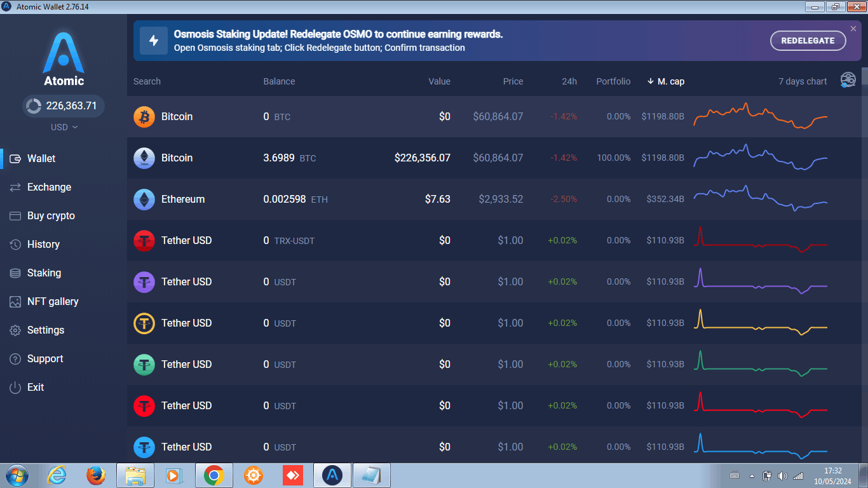The image size is (868, 488).
Task: Open Google Chrome from the taskbar
Action: 214,475
